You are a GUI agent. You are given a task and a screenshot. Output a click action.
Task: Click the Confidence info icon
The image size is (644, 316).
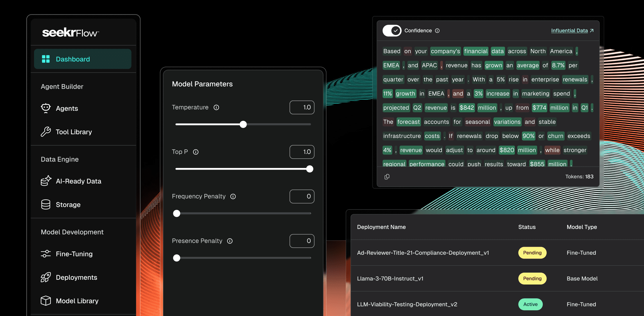[437, 31]
